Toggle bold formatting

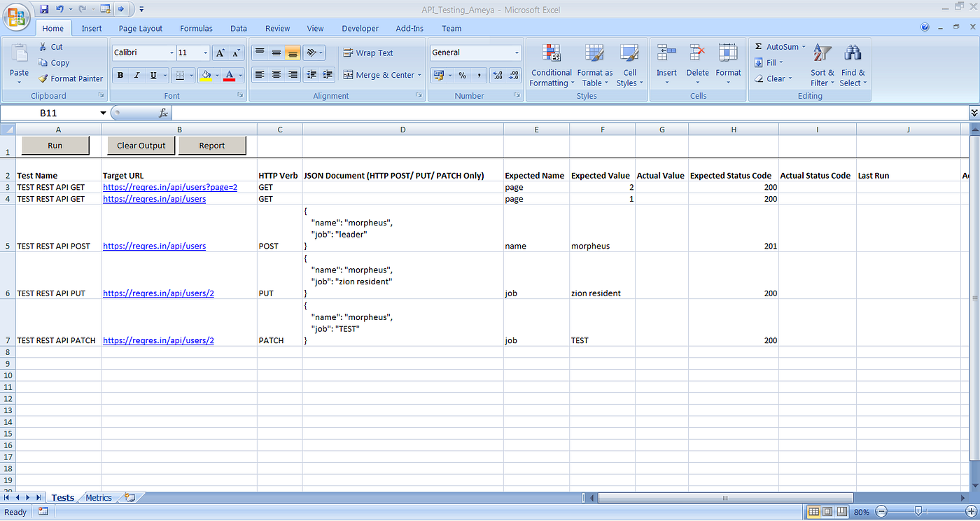click(120, 75)
